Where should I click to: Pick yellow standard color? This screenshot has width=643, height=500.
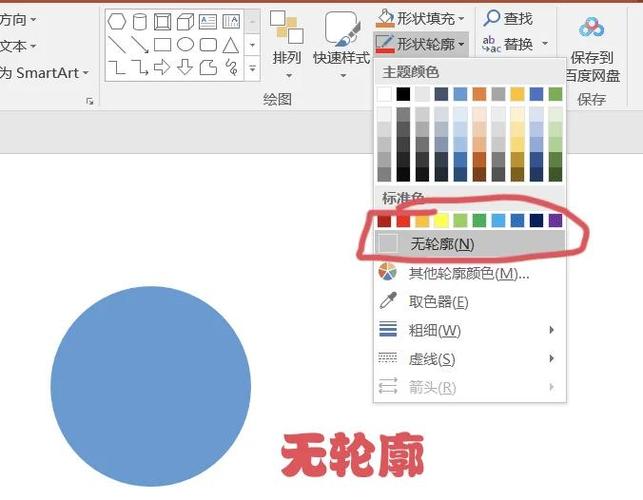[x=441, y=220]
